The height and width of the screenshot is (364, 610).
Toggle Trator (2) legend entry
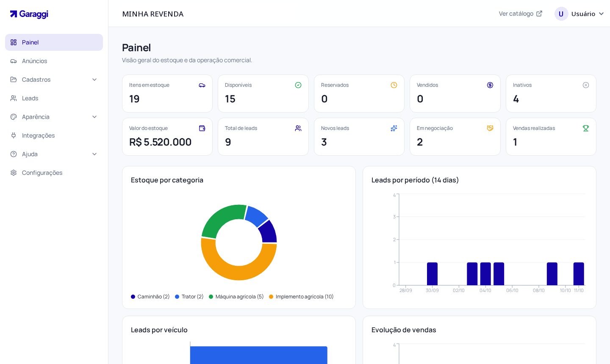[x=189, y=297]
